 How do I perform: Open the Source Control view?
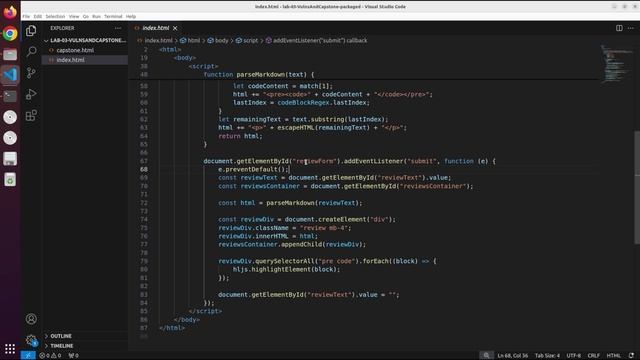pos(31,73)
